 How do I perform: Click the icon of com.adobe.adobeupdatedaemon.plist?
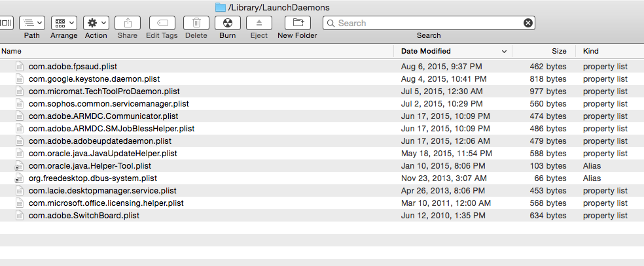click(x=19, y=141)
